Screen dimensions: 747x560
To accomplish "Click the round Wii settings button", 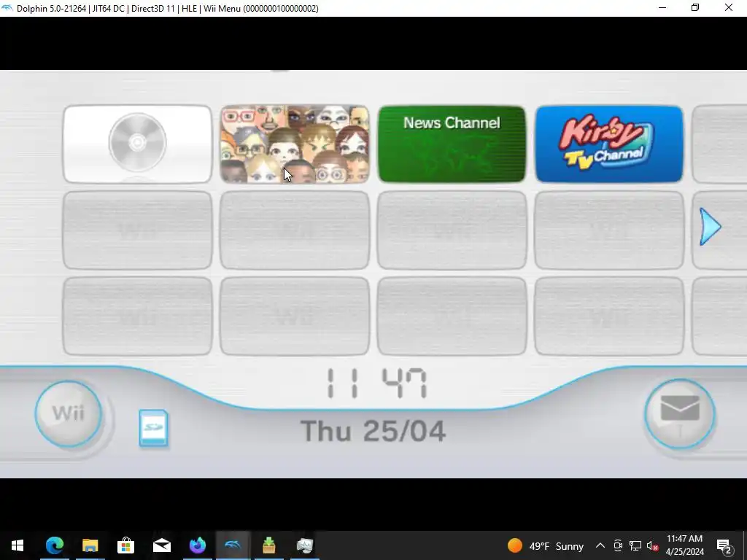I will click(68, 413).
